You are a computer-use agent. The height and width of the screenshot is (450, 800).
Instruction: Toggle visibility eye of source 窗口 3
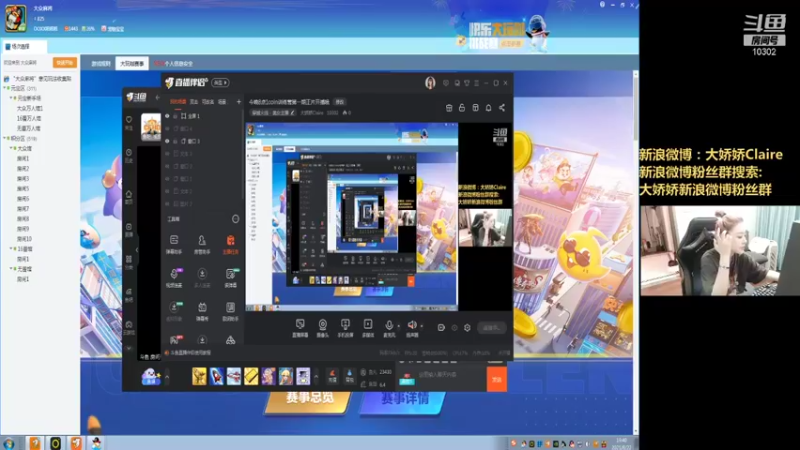coord(167,141)
